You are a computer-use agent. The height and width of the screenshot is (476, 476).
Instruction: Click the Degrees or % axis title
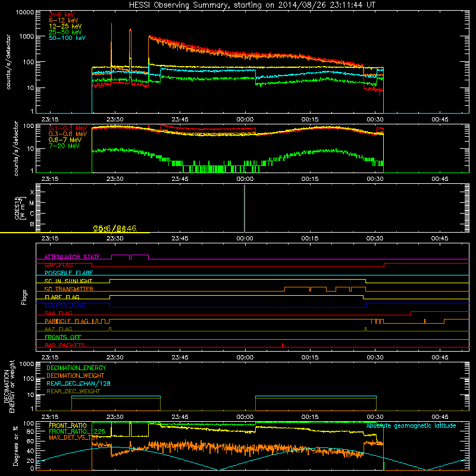(x=15, y=446)
